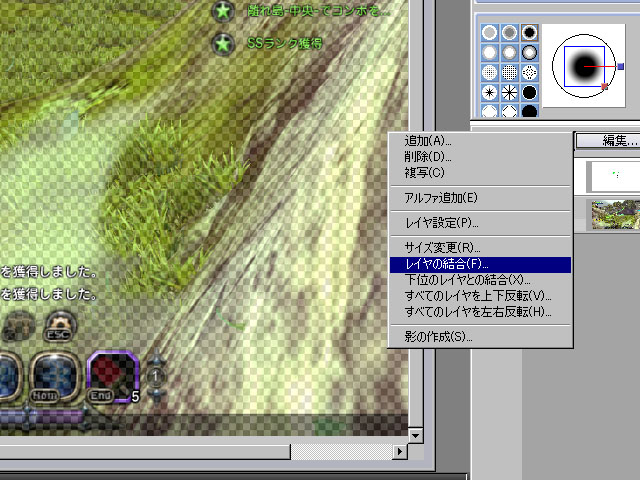Choose 削除(D)... from the layer menu

480,157
